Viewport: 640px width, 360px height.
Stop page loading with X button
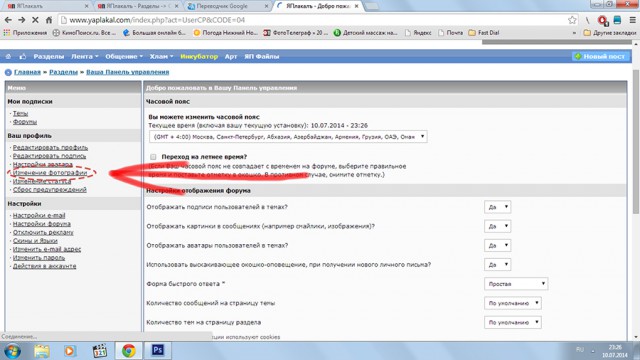pyautogui.click(x=35, y=20)
